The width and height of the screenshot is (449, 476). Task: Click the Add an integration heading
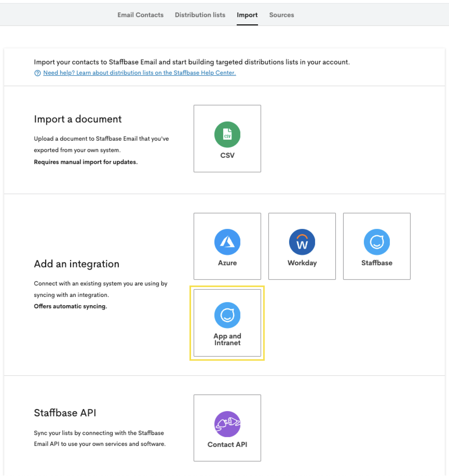[x=76, y=264]
